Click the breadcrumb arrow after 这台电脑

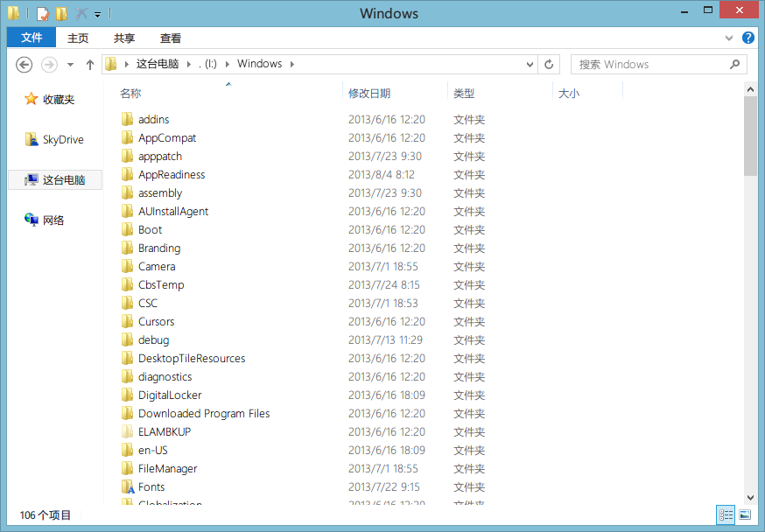tap(188, 64)
